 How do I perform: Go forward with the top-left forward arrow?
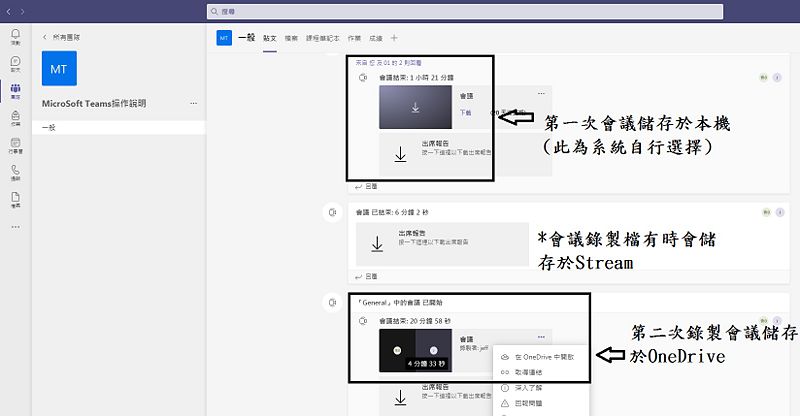(x=22, y=11)
